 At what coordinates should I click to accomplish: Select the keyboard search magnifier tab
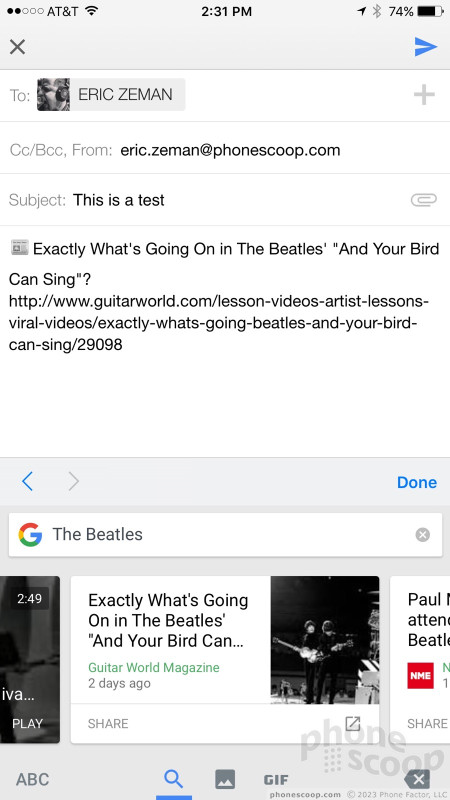[x=173, y=779]
